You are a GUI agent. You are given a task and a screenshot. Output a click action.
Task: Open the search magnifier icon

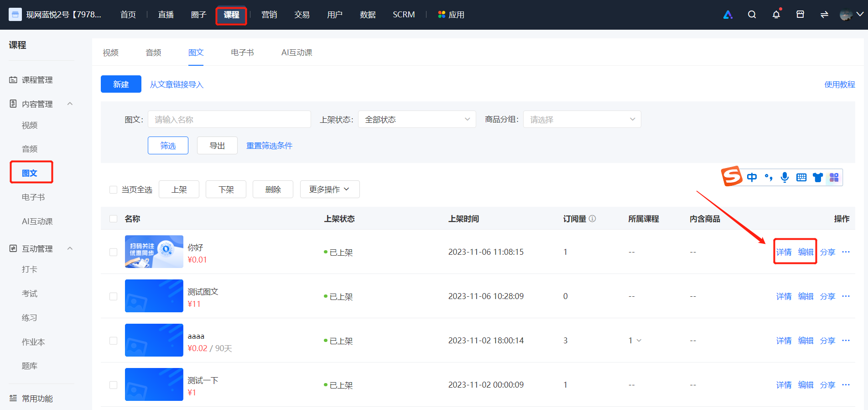click(752, 15)
